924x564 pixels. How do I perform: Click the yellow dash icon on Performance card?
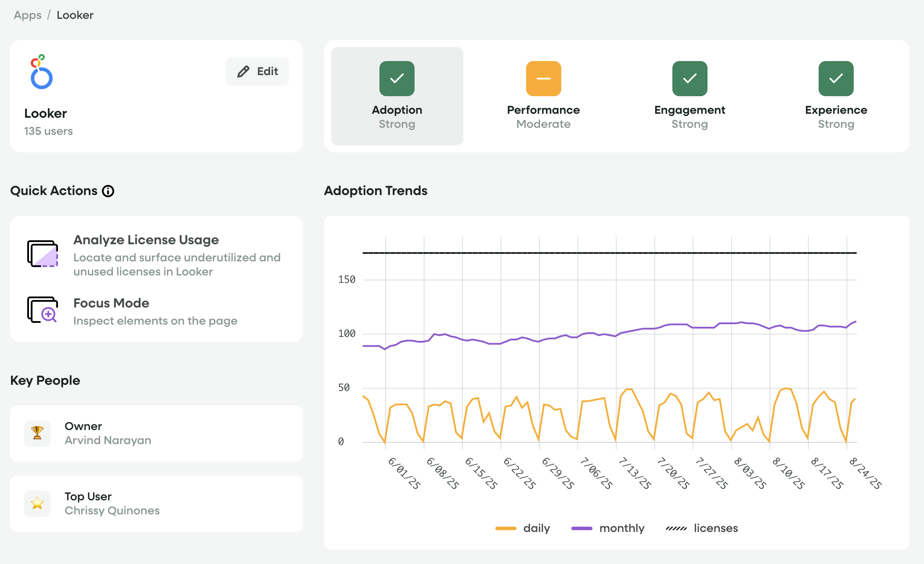click(x=543, y=78)
